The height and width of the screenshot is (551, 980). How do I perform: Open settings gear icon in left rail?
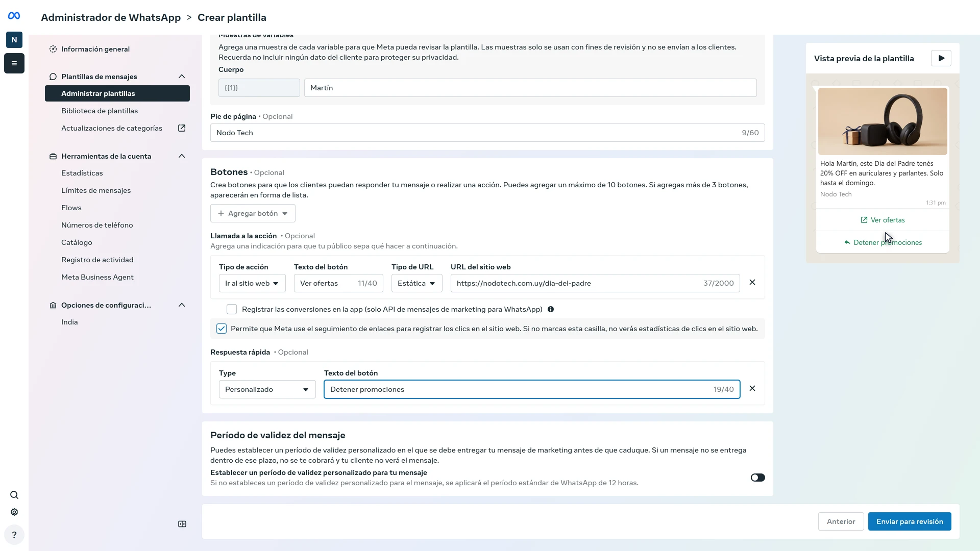[14, 512]
